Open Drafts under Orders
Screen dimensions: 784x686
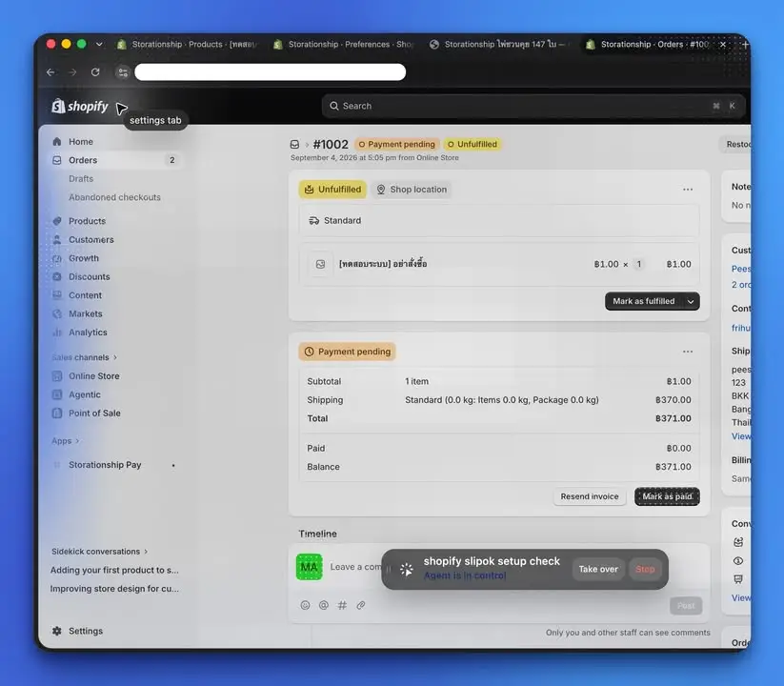click(x=81, y=178)
